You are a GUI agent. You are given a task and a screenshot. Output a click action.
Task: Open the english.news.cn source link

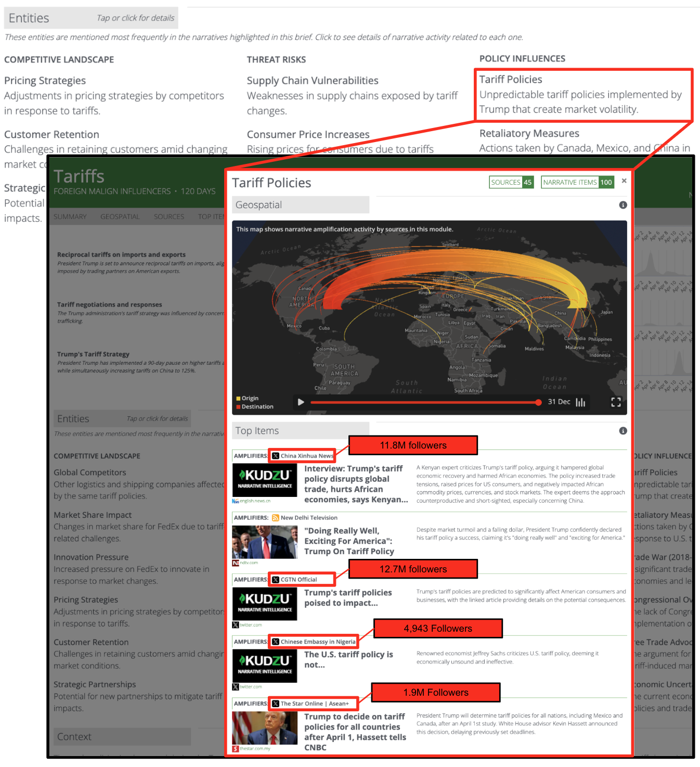(254, 501)
